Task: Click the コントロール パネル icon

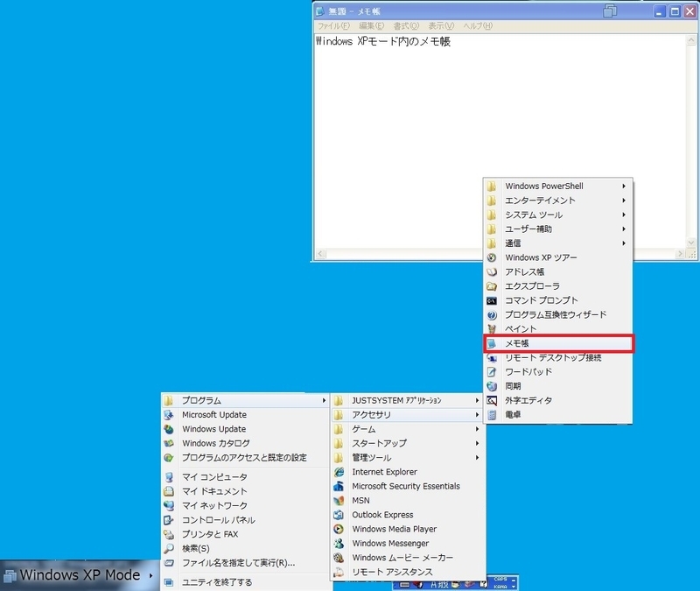Action: click(168, 520)
